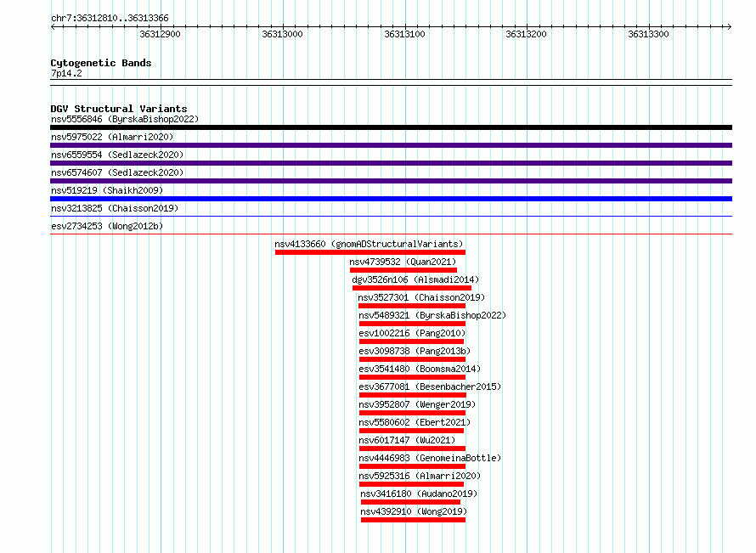Click the red bar under esv3098738
Screen dimensions: 756x553
412,359
